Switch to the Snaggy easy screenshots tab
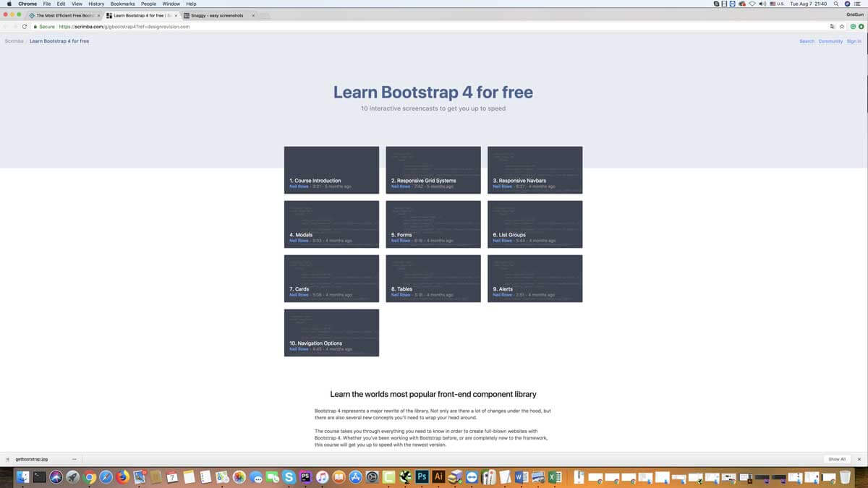Image resolution: width=868 pixels, height=488 pixels. pyautogui.click(x=218, y=15)
